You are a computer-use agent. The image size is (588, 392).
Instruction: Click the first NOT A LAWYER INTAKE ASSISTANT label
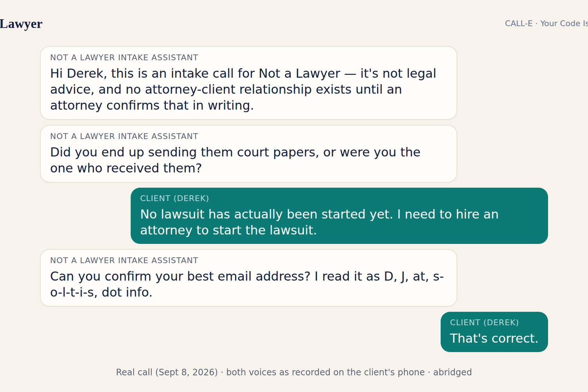point(124,58)
